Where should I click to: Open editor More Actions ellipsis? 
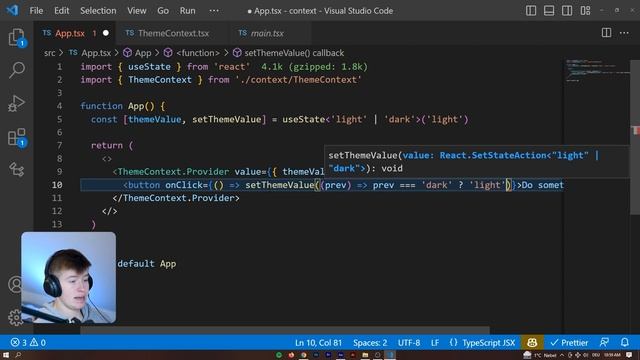624,33
